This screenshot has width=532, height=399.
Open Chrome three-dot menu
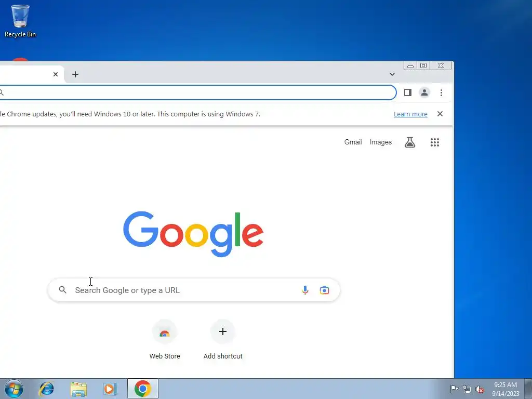[x=441, y=92]
